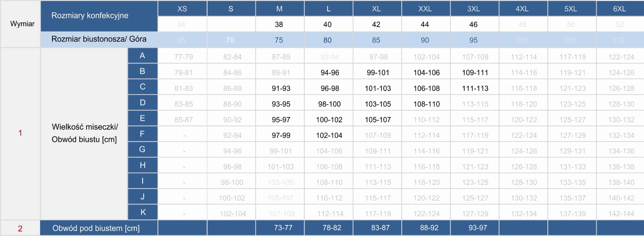Select the 'Wielkość miseczki/ Obwód biustu' label
The image size is (644, 236).
(x=85, y=133)
